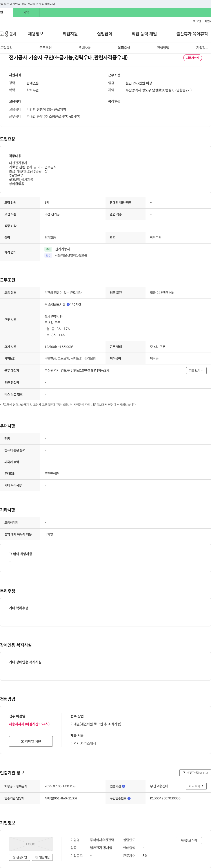
Task: Open the 실업급여 menu
Action: point(104,34)
